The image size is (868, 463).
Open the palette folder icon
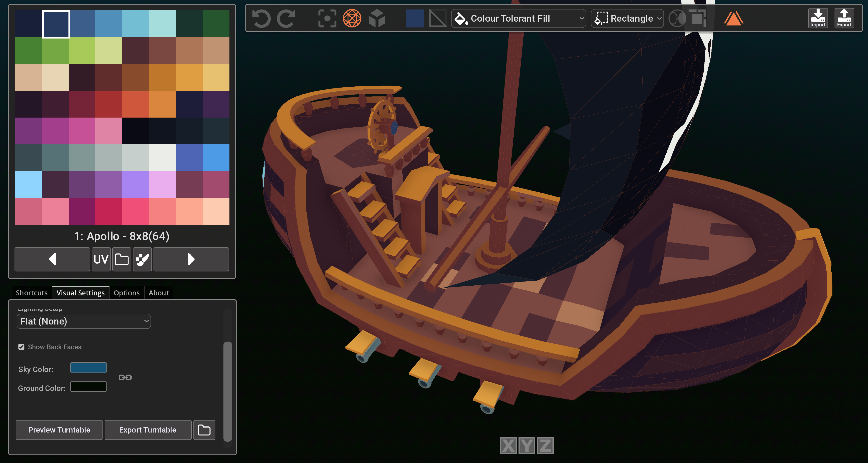[122, 259]
